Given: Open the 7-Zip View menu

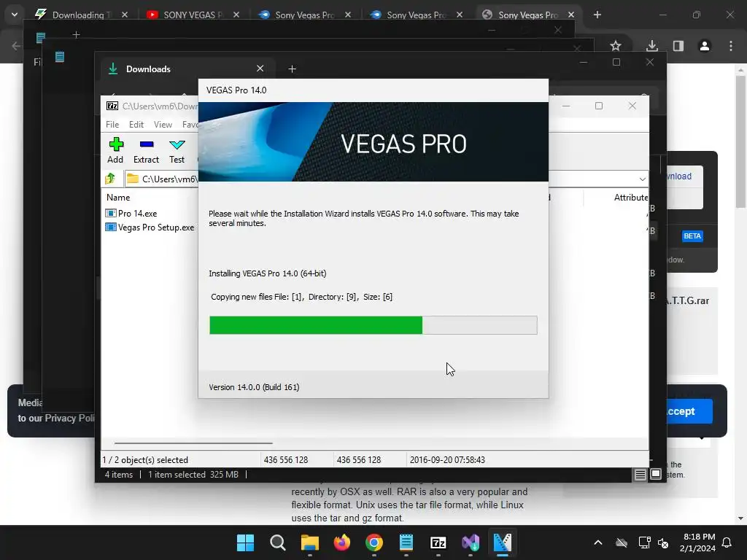Looking at the screenshot, I should [x=163, y=124].
